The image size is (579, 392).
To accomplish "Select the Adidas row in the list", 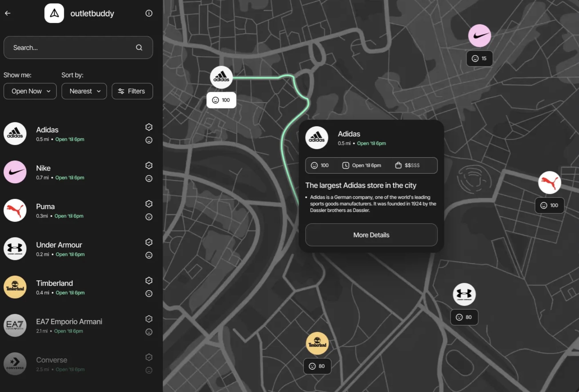I will pyautogui.click(x=78, y=134).
